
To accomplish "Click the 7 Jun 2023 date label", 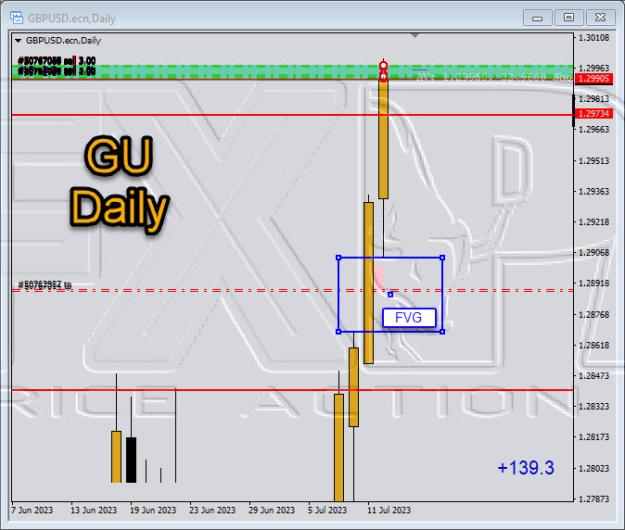I will [x=32, y=510].
